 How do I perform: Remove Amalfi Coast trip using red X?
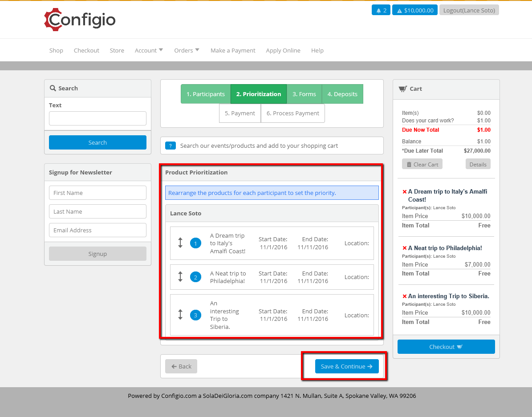click(x=404, y=192)
